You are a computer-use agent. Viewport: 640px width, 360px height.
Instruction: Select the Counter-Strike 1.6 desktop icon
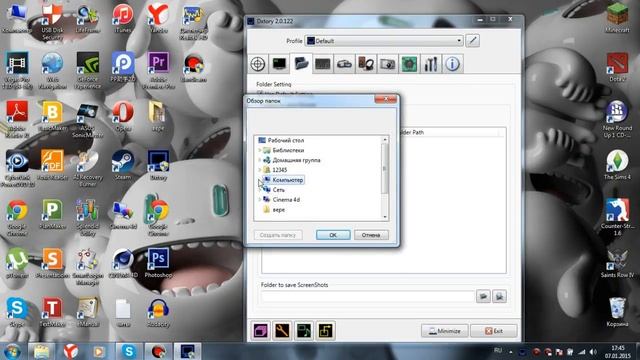click(x=617, y=217)
